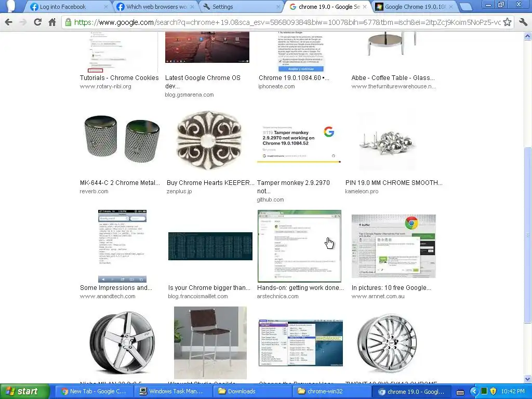Open the browser user agent menu screenshot
This screenshot has width=532, height=399.
(301, 343)
